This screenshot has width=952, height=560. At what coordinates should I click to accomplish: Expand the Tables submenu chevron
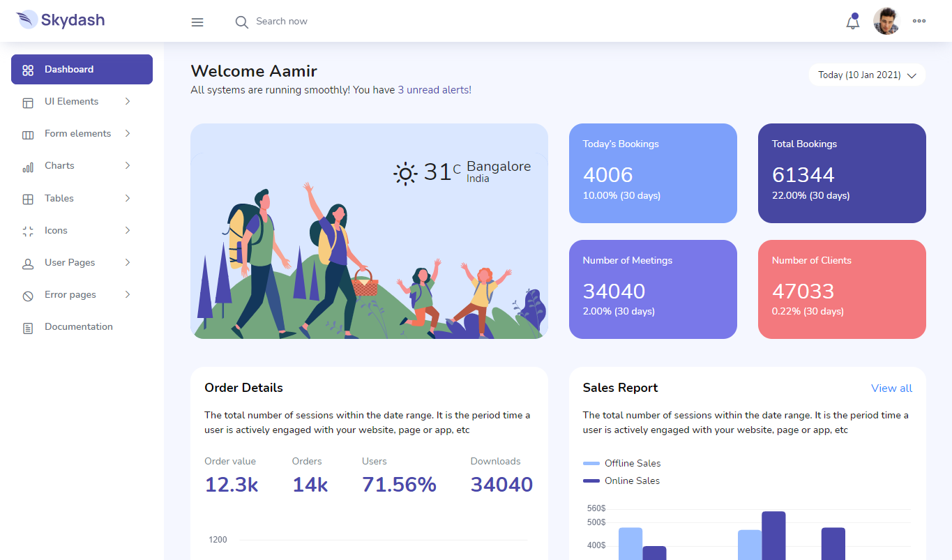pos(128,198)
